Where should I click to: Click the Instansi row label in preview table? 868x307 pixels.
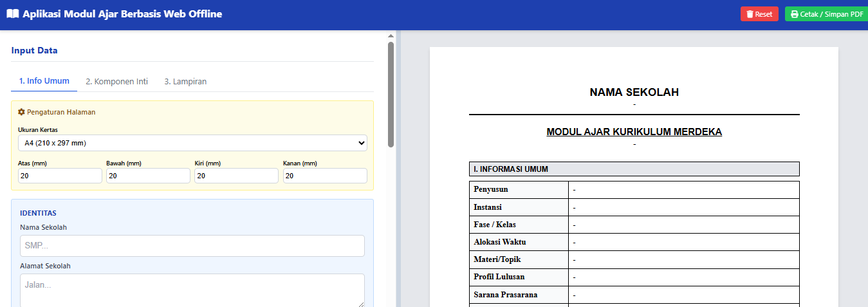(x=488, y=207)
